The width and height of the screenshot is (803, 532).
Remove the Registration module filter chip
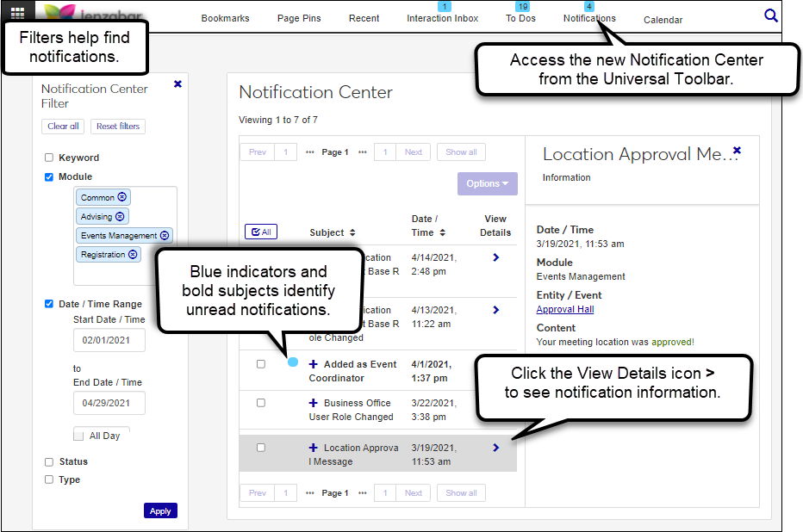(132, 254)
